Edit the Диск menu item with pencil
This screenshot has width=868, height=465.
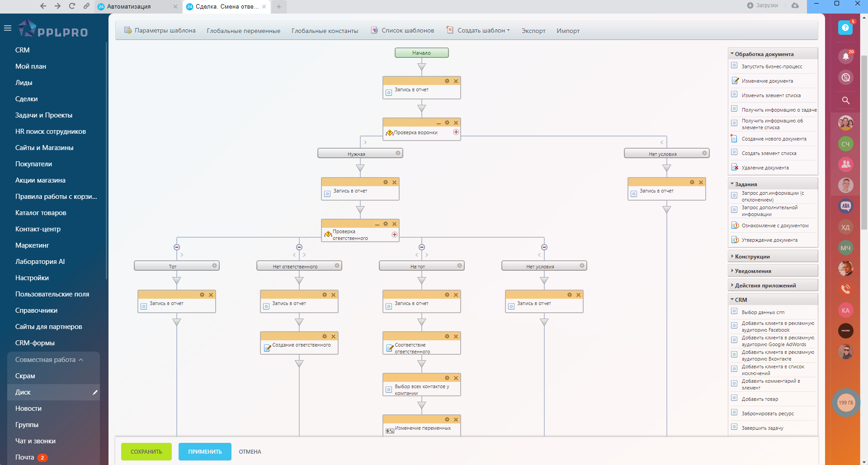coord(95,392)
